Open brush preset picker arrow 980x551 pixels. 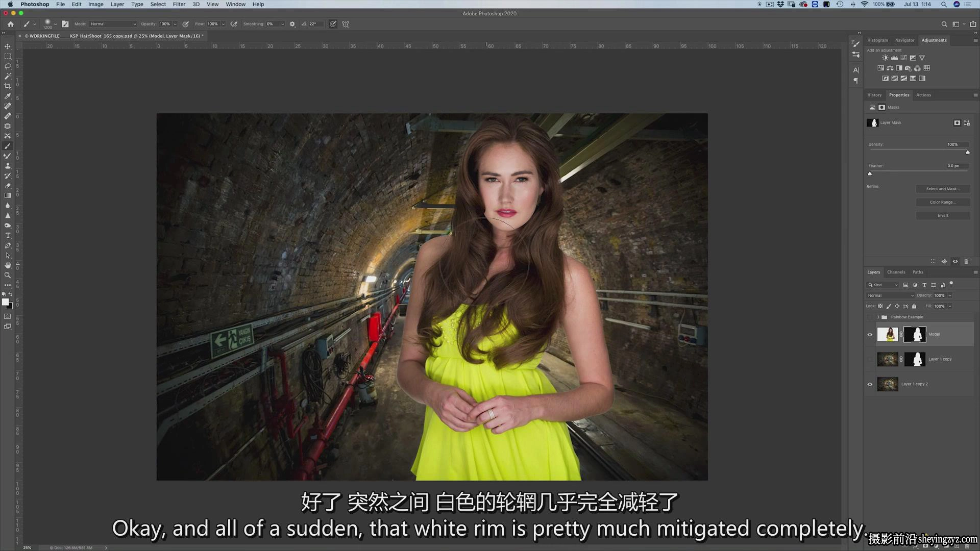55,24
